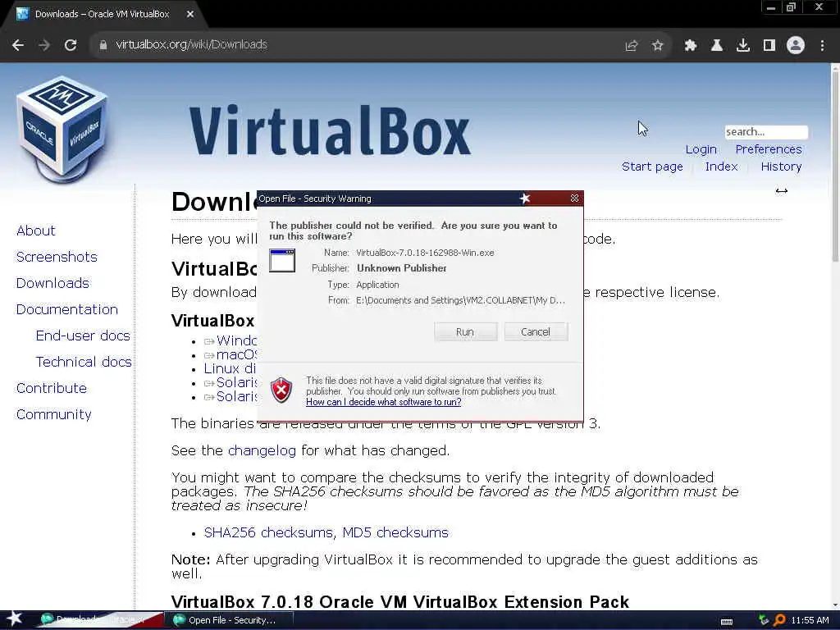The height and width of the screenshot is (630, 840).
Task: Click the flask labs icon in toolbar
Action: click(x=717, y=46)
